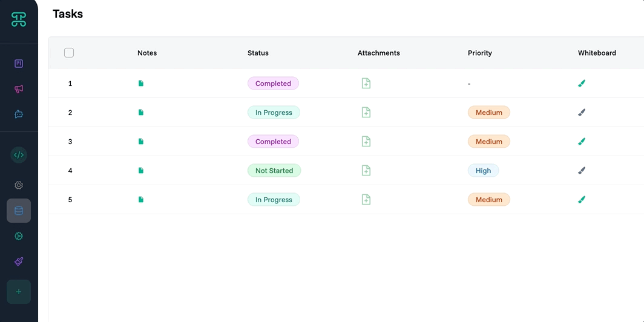Image resolution: width=644 pixels, height=322 pixels.
Task: Click the plus add button in sidebar
Action: [19, 292]
